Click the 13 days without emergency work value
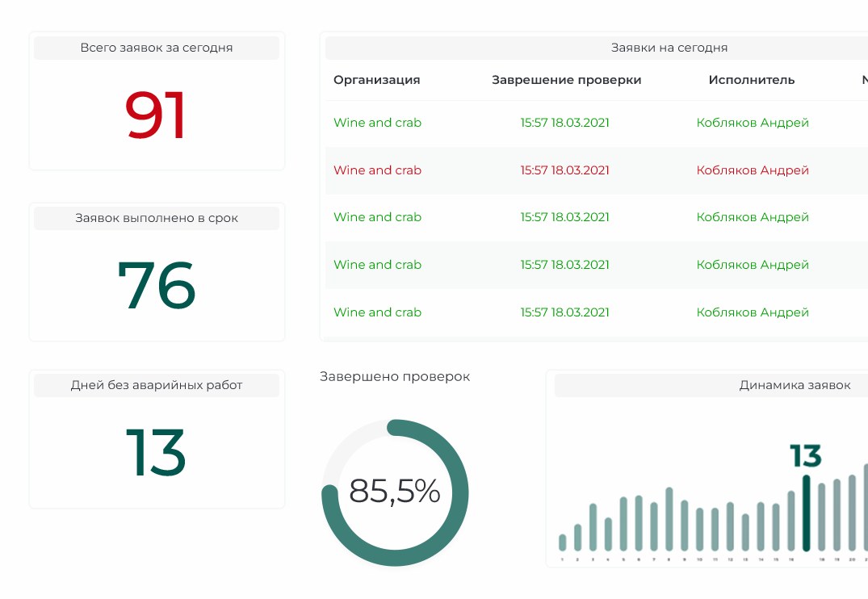The height and width of the screenshot is (599, 868). click(156, 452)
